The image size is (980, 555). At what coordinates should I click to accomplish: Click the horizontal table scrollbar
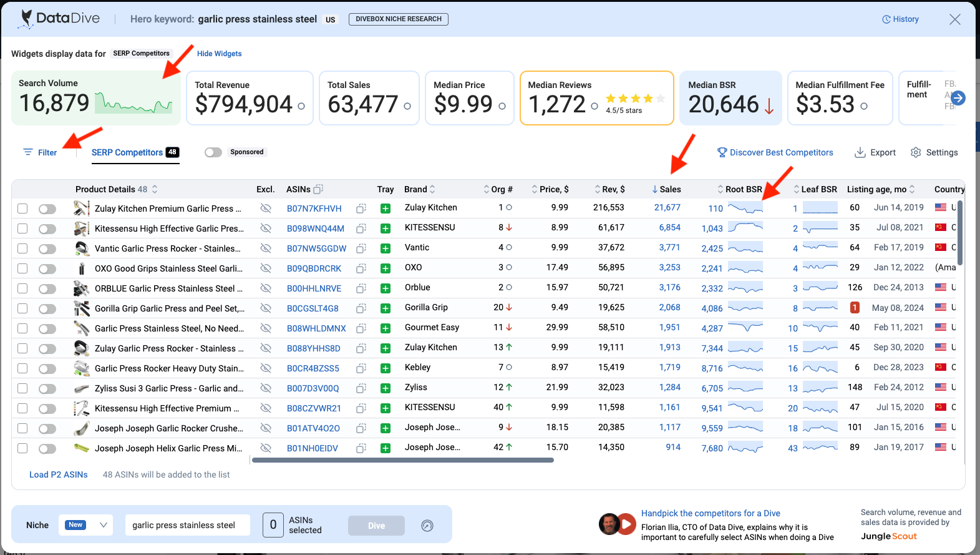tap(402, 460)
